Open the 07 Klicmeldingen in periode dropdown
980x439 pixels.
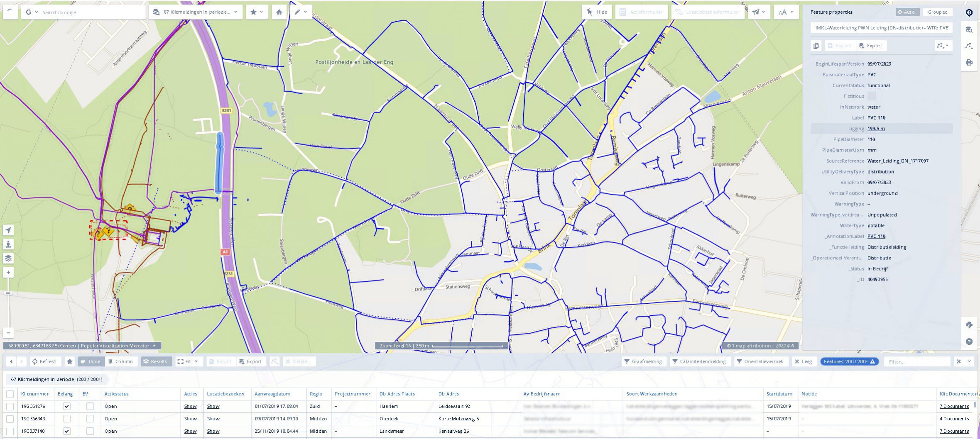coord(195,12)
